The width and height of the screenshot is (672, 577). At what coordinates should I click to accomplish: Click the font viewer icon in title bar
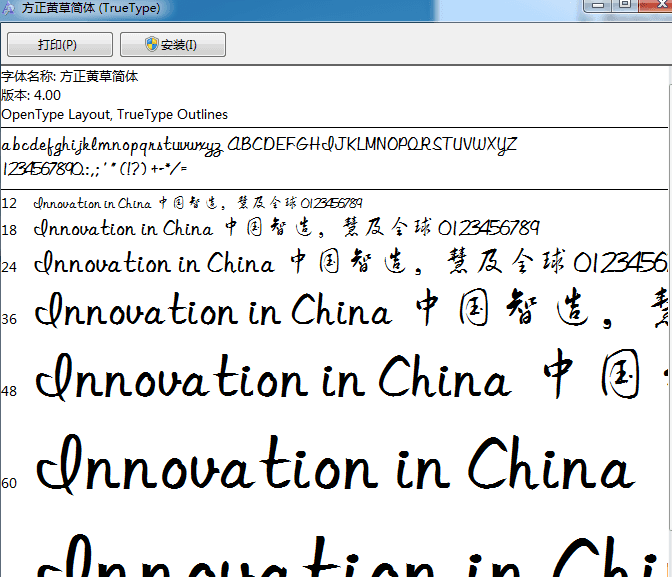[x=8, y=8]
